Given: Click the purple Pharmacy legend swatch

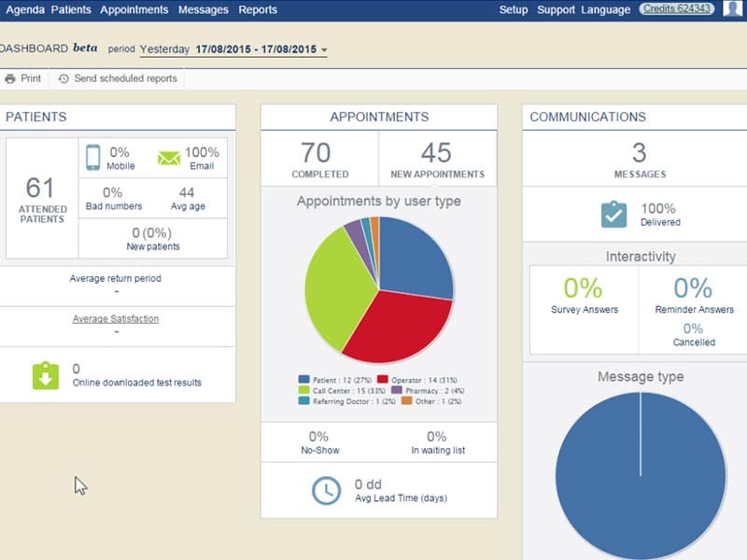Looking at the screenshot, I should coord(397,390).
